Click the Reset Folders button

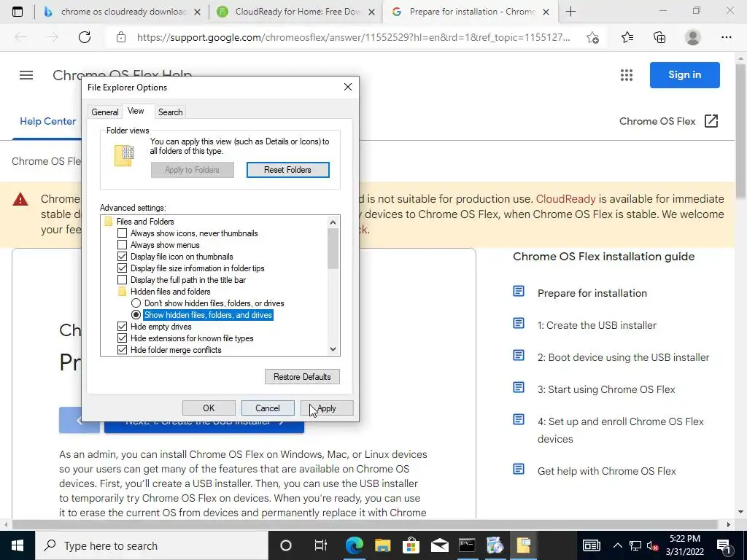tap(287, 170)
